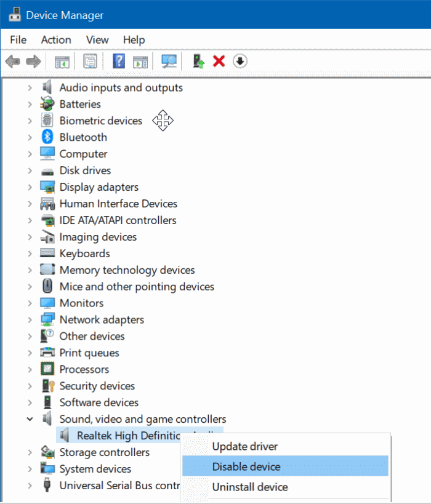Expand Audio inputs and outputs chevron
The image size is (431, 504).
click(x=30, y=87)
